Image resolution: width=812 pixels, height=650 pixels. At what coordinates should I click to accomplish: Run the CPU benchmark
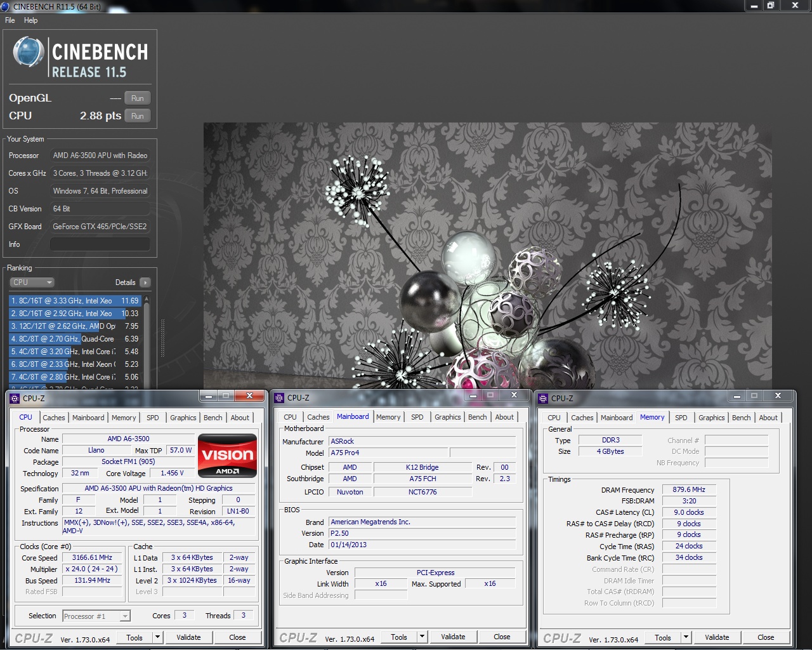(x=138, y=116)
